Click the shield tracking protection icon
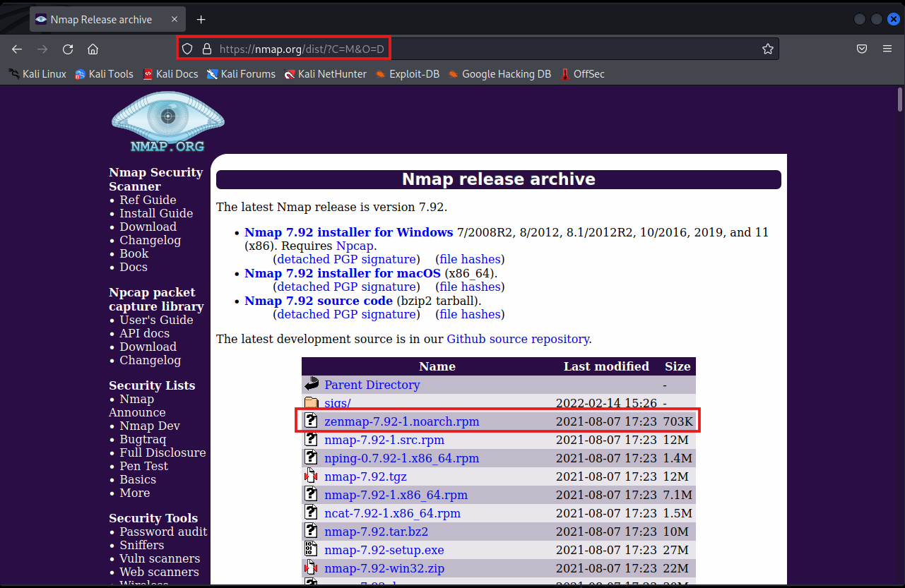 tap(187, 49)
